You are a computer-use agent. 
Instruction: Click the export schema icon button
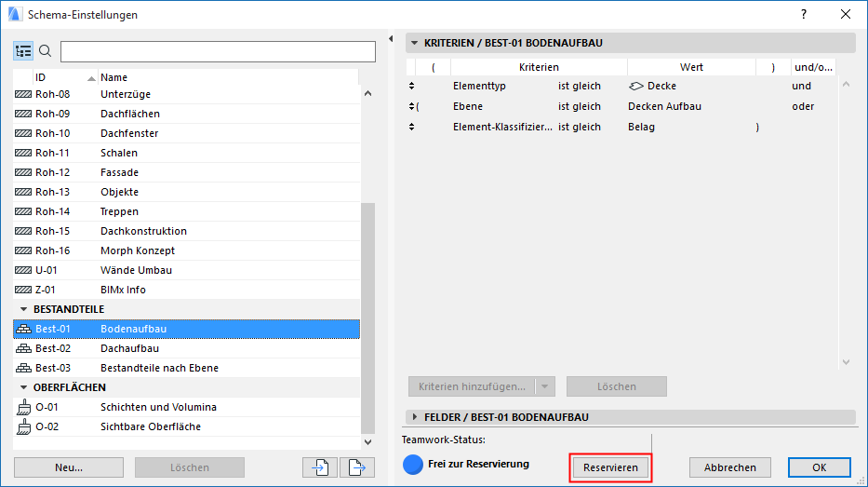[x=357, y=467]
